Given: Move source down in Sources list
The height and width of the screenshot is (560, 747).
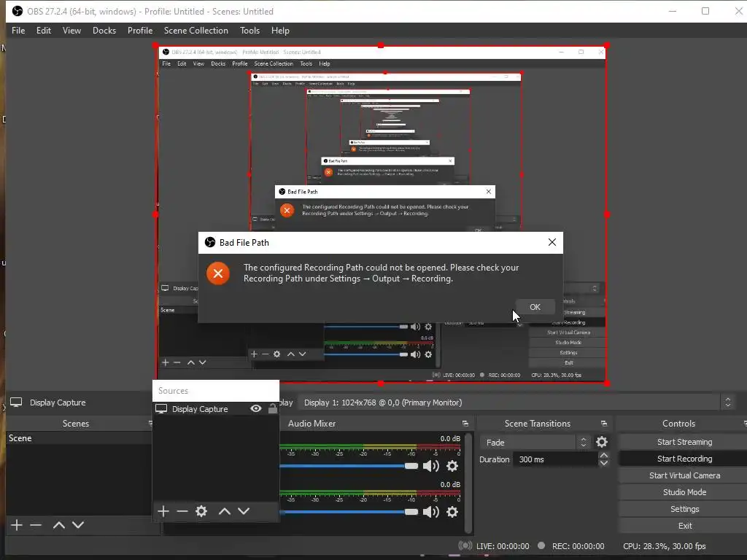Looking at the screenshot, I should click(x=244, y=511).
